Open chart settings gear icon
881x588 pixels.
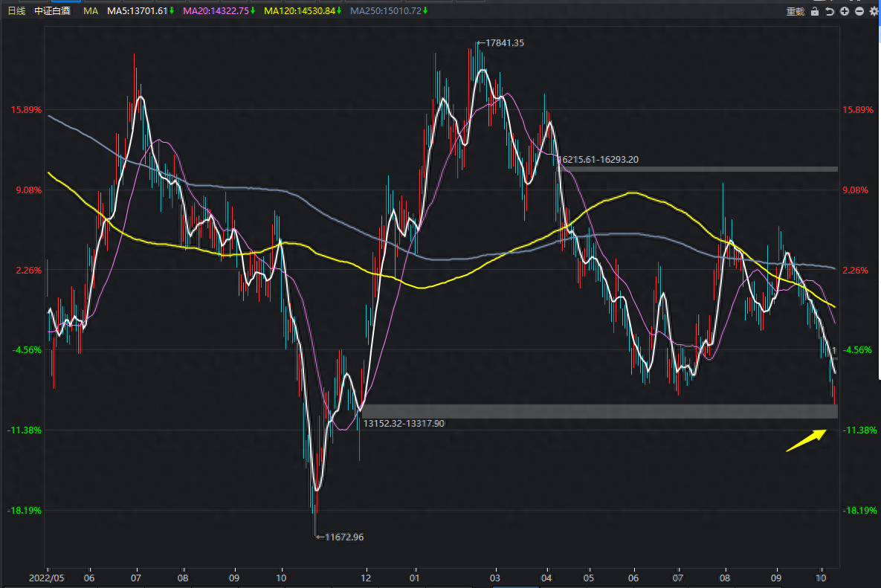(874, 11)
